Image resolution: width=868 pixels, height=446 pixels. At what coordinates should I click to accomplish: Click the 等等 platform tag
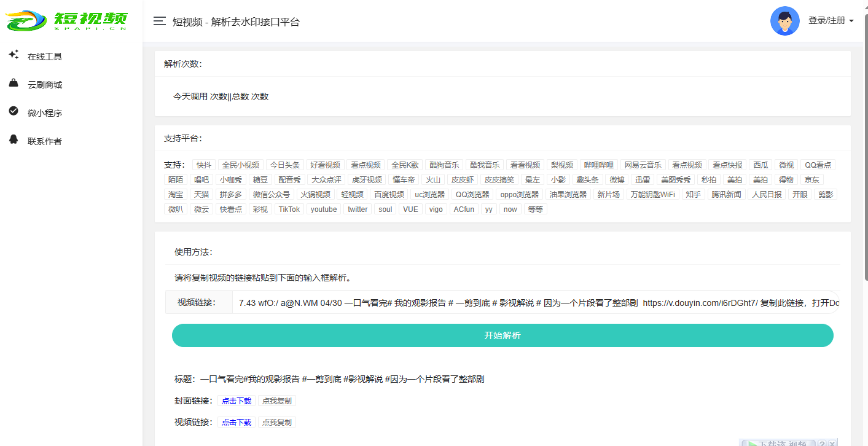point(536,209)
